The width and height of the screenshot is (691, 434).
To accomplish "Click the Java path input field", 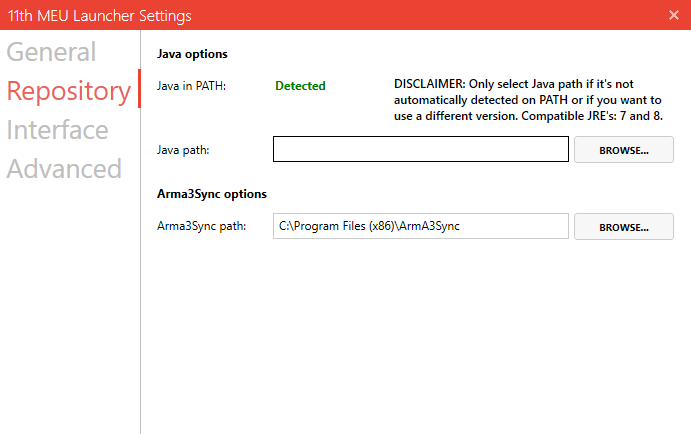I will [421, 149].
